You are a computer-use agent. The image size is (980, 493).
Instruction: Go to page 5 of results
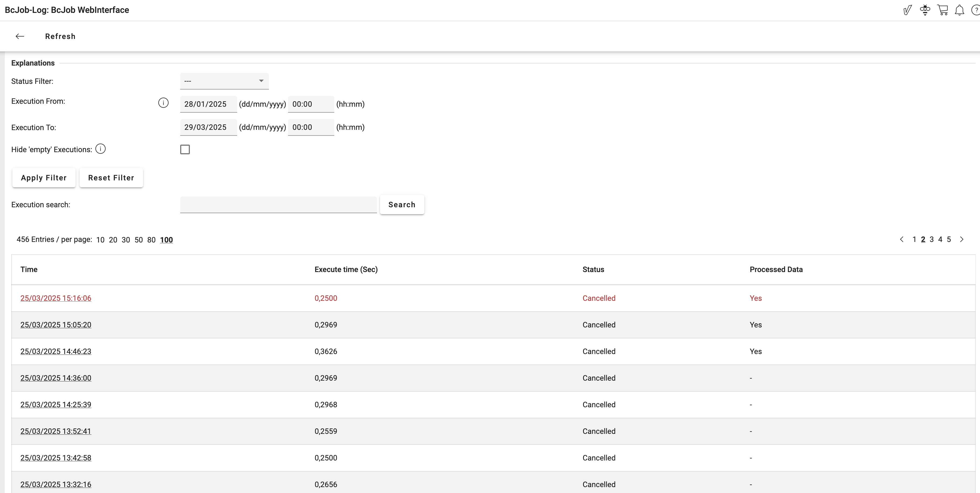pyautogui.click(x=949, y=239)
